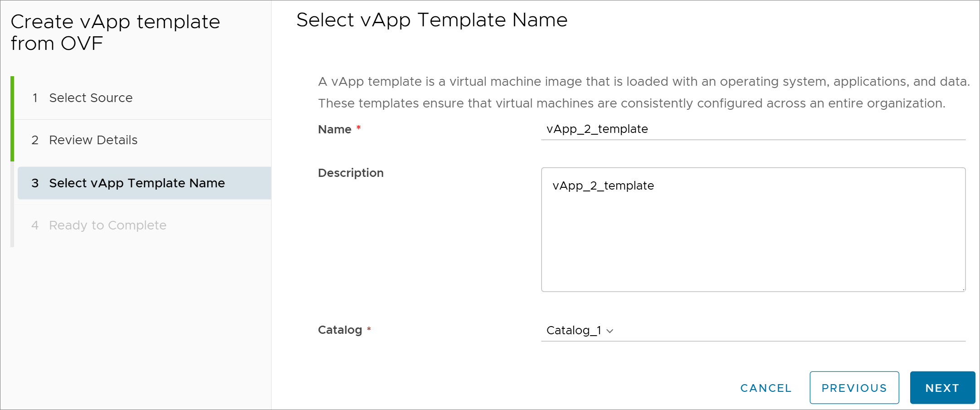Click the NEXT button
Viewport: 980px width, 410px height.
[942, 388]
